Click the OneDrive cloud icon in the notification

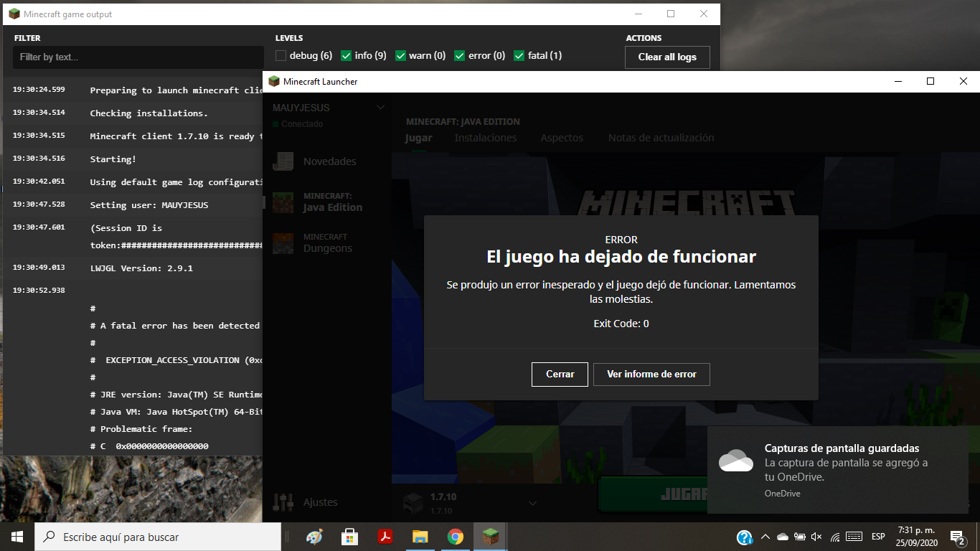(735, 461)
